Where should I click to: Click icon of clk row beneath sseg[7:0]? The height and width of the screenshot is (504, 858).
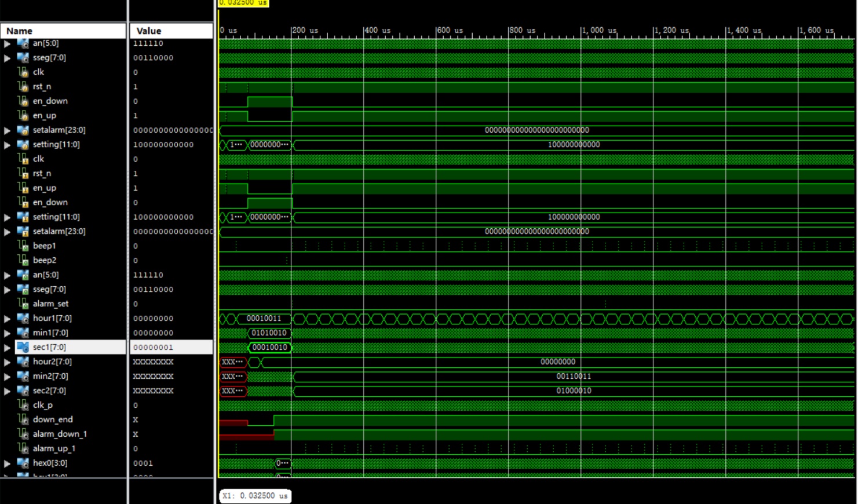[x=23, y=72]
